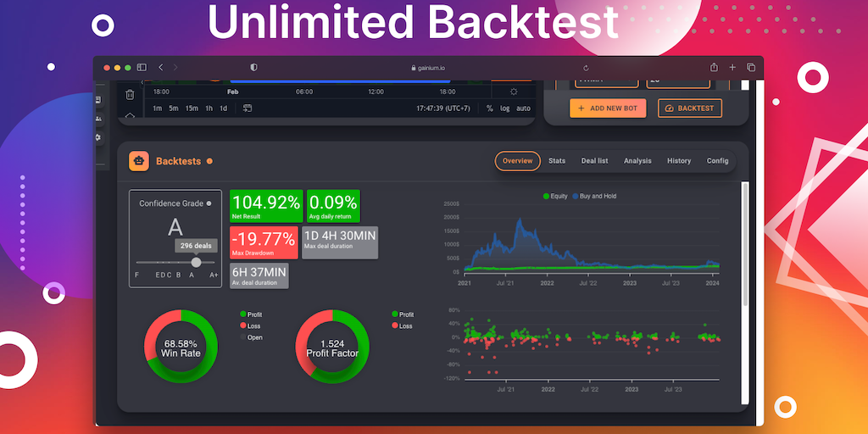
Task: Select the 15m timeframe
Action: 192,108
